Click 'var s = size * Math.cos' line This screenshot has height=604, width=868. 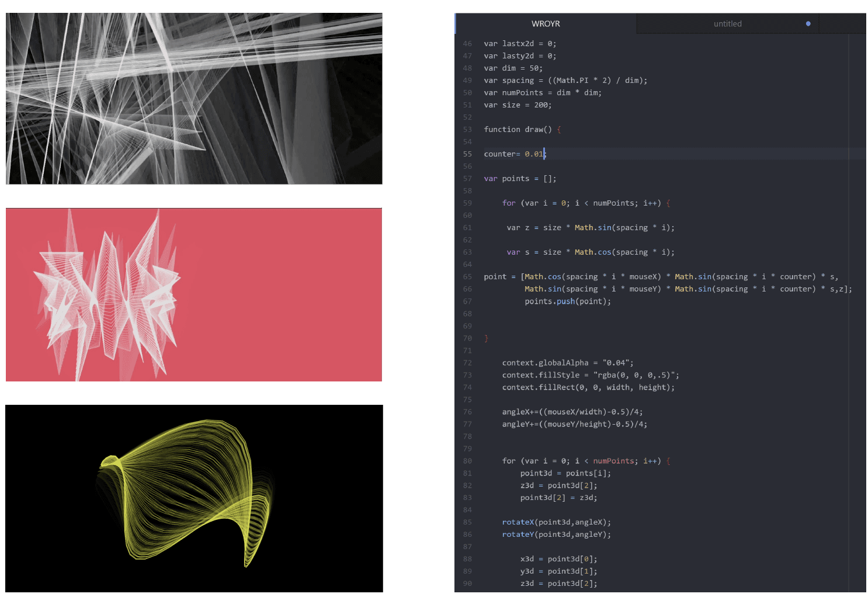[591, 252]
